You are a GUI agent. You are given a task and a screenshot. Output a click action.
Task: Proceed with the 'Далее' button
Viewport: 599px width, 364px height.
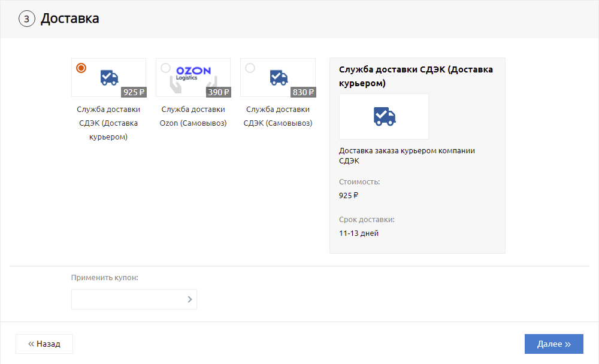(553, 344)
